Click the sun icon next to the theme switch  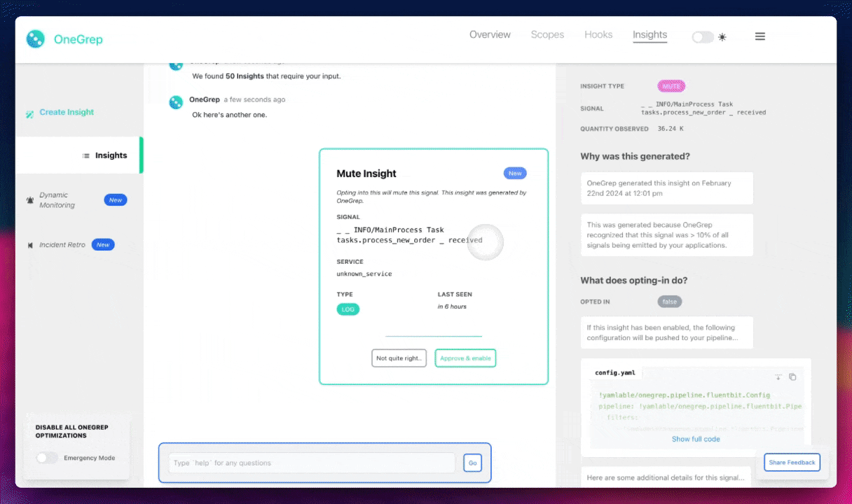[x=722, y=37]
